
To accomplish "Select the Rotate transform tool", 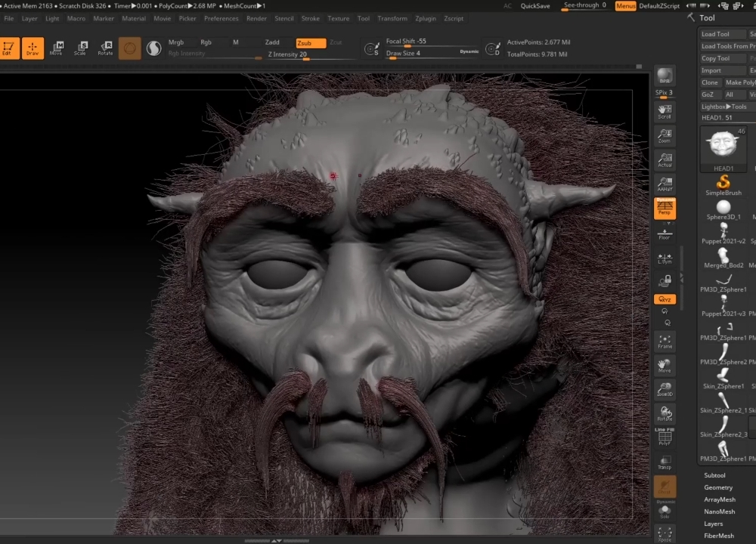I will (105, 48).
